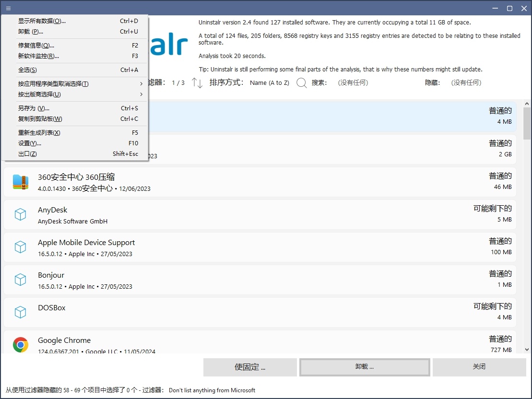Click the 360压缩 archive icon
Screen dimensions: 532x399
coord(20,182)
